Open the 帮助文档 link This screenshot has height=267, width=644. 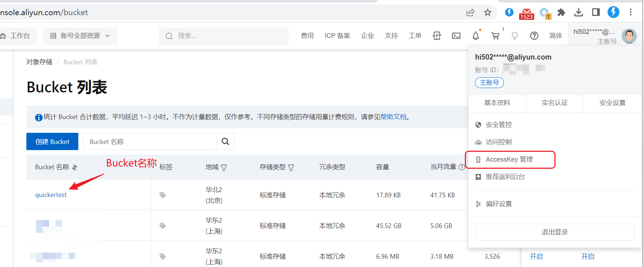(x=393, y=117)
